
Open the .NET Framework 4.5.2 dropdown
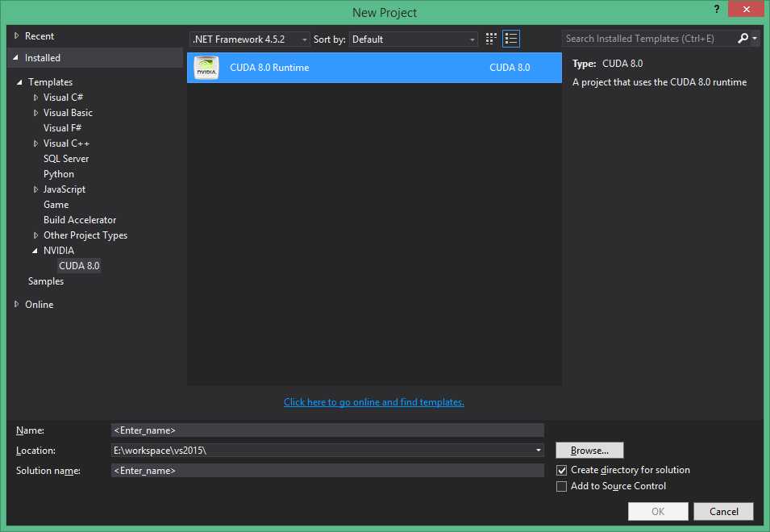tap(249, 39)
